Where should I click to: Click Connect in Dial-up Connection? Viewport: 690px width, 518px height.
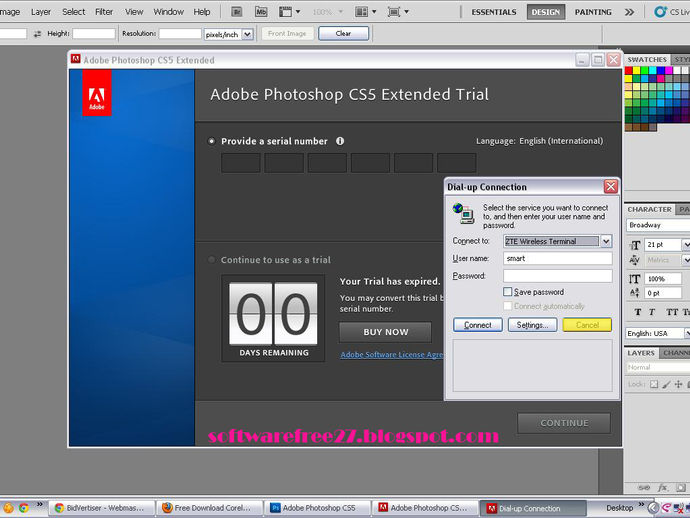(x=477, y=325)
